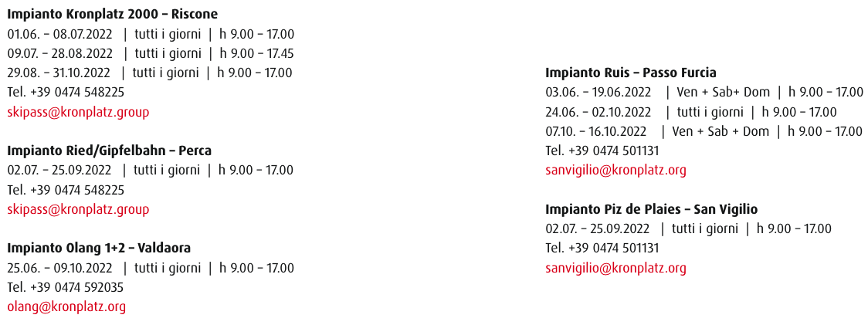
Task: Click the 03.06. – 19.06.2022 Ven + Sab+ Dom line
Action: 704,92
